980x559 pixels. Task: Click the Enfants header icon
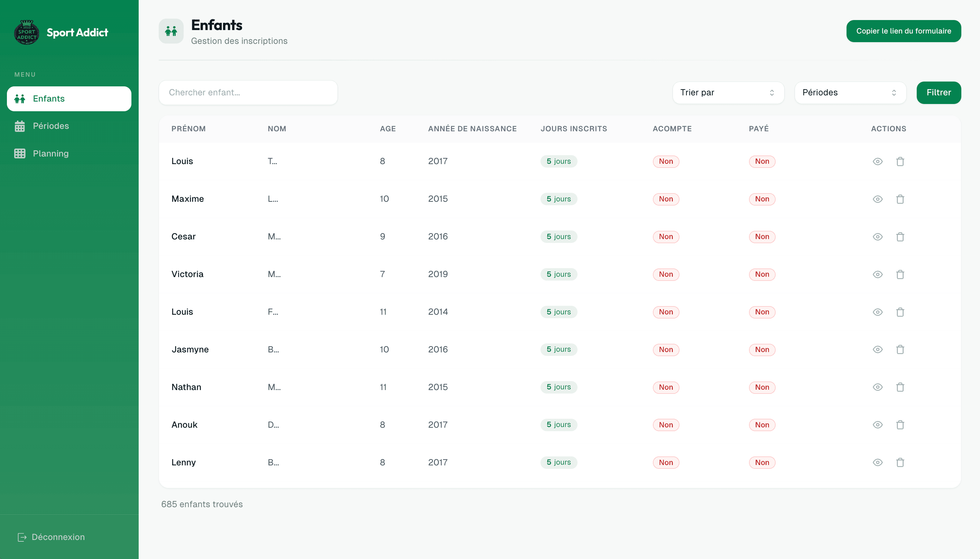pos(171,31)
